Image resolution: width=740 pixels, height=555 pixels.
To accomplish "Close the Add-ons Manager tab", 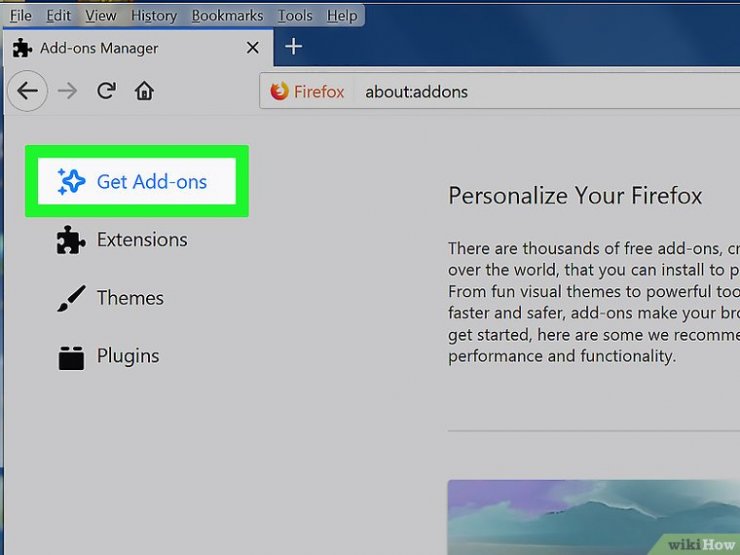I will 252,48.
